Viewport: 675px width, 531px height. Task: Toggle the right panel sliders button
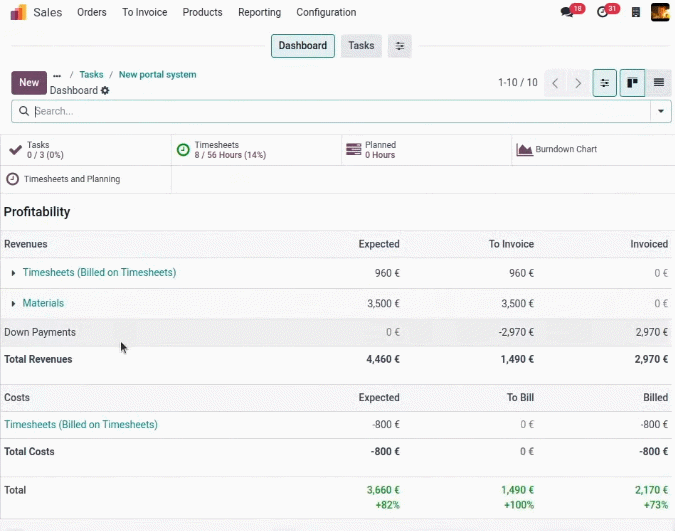604,83
